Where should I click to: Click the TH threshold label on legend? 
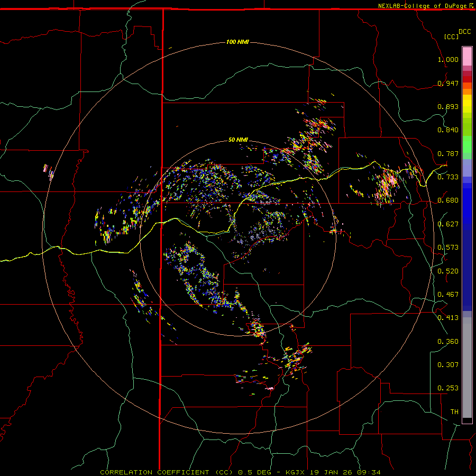coord(454,412)
